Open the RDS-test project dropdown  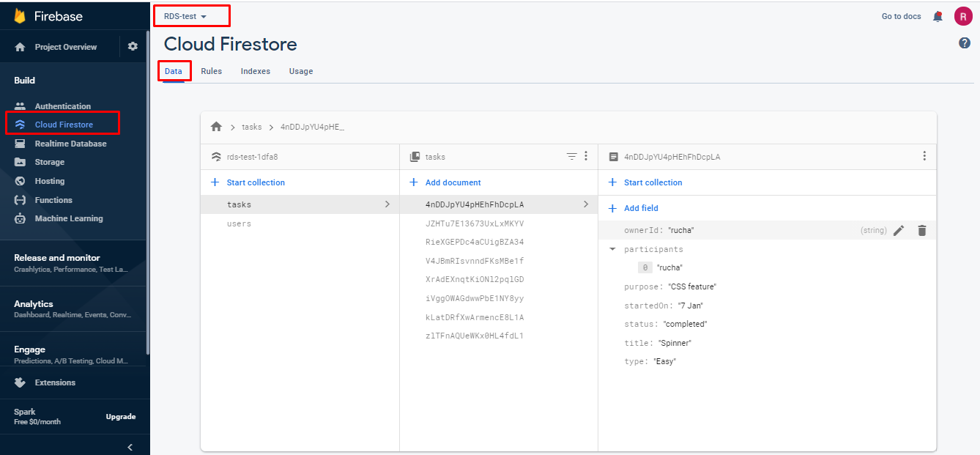coord(185,16)
